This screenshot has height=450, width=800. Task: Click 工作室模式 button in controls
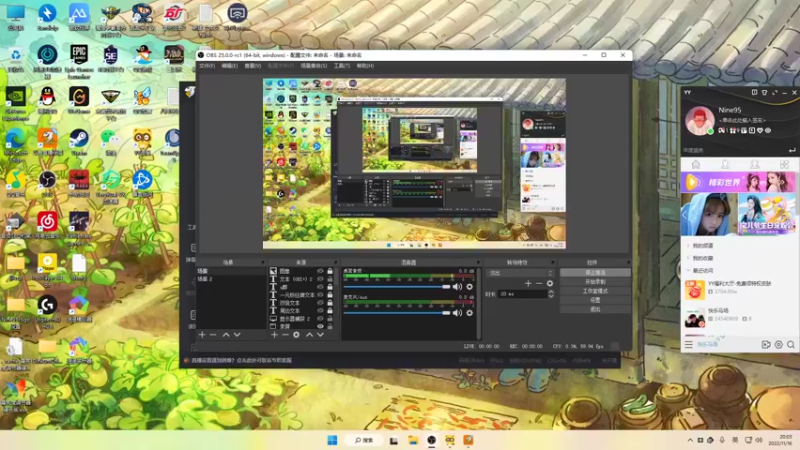595,291
